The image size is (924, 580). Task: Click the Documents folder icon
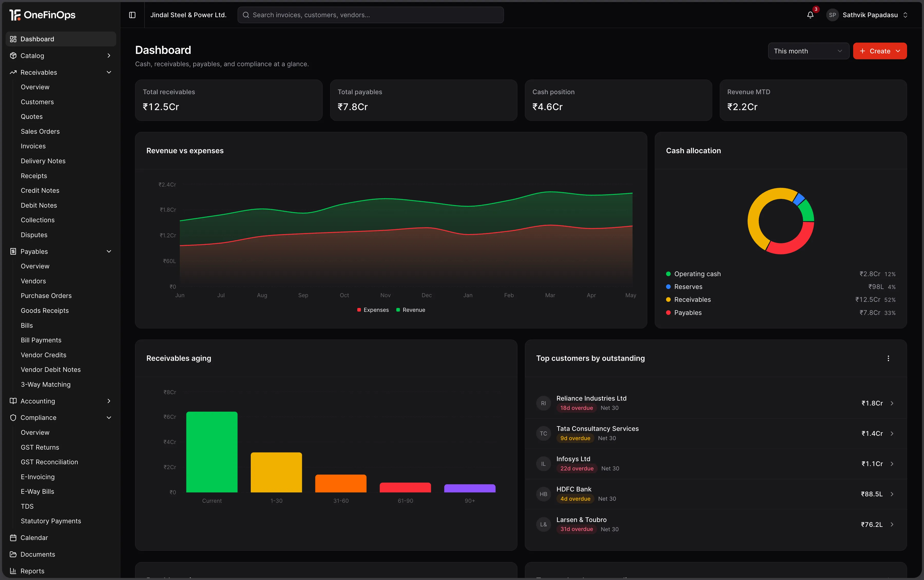click(13, 554)
